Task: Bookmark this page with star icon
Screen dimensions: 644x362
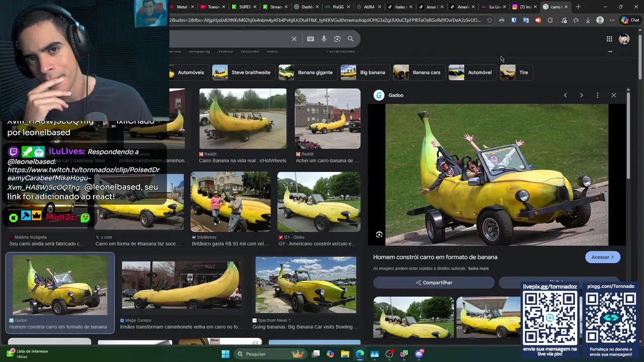Action: (x=490, y=20)
